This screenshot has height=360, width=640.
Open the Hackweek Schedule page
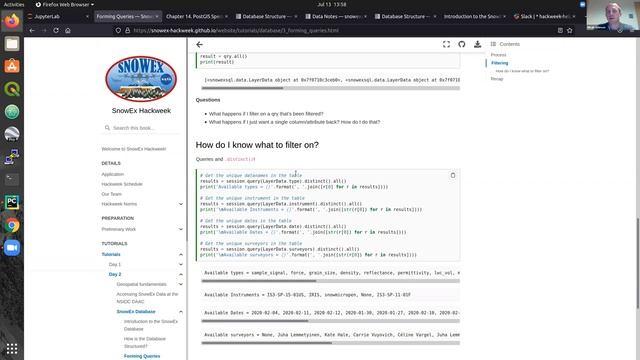(122, 184)
